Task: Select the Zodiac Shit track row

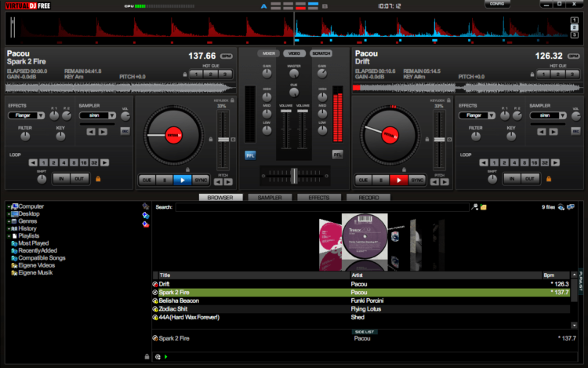Action: [361, 309]
